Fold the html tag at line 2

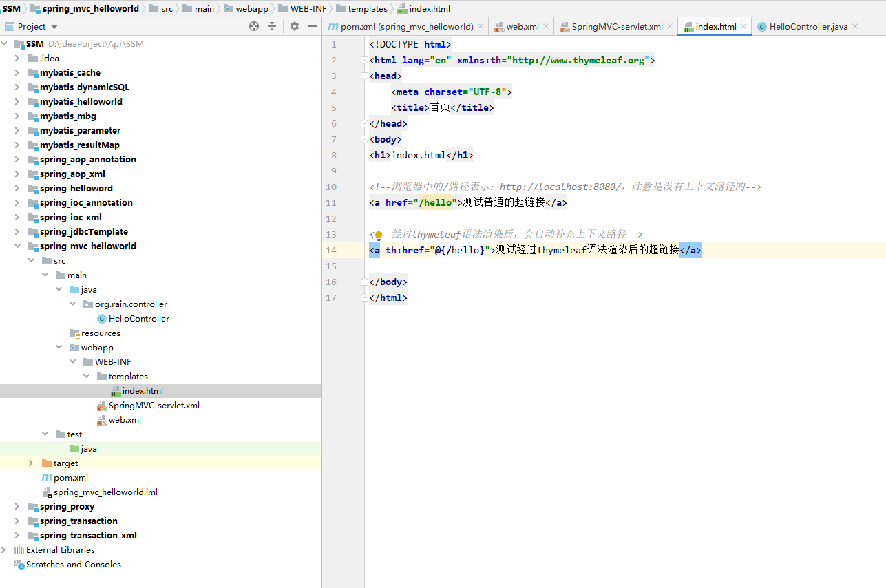(x=364, y=61)
